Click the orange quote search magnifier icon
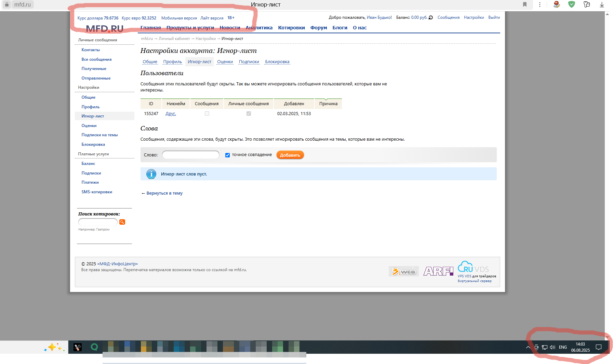The width and height of the screenshot is (613, 364). tap(122, 222)
